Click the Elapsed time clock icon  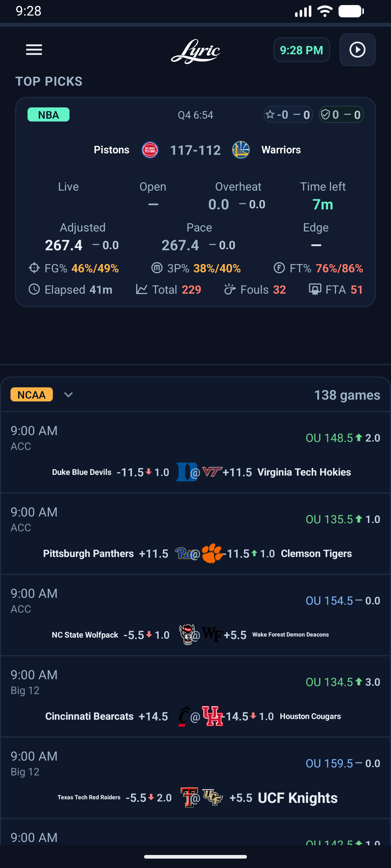[x=34, y=289]
